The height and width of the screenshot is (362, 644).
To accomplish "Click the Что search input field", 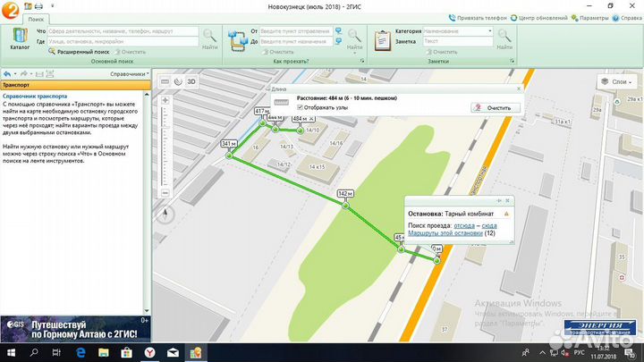I will pos(123,31).
